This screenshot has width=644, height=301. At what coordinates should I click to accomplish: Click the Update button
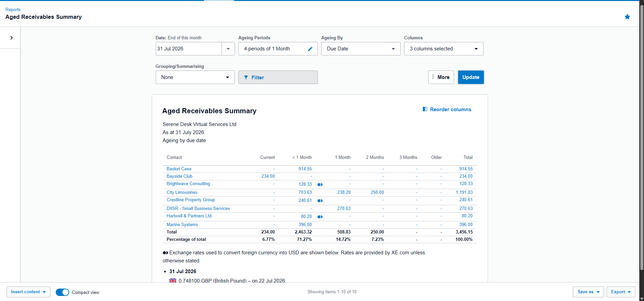[471, 77]
